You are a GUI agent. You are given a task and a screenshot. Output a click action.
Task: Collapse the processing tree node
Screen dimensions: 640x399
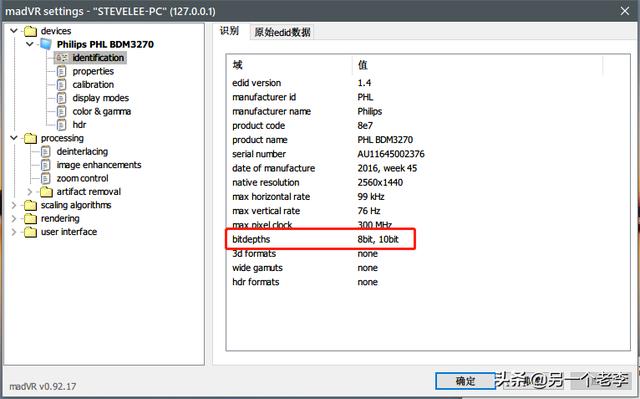pos(14,138)
